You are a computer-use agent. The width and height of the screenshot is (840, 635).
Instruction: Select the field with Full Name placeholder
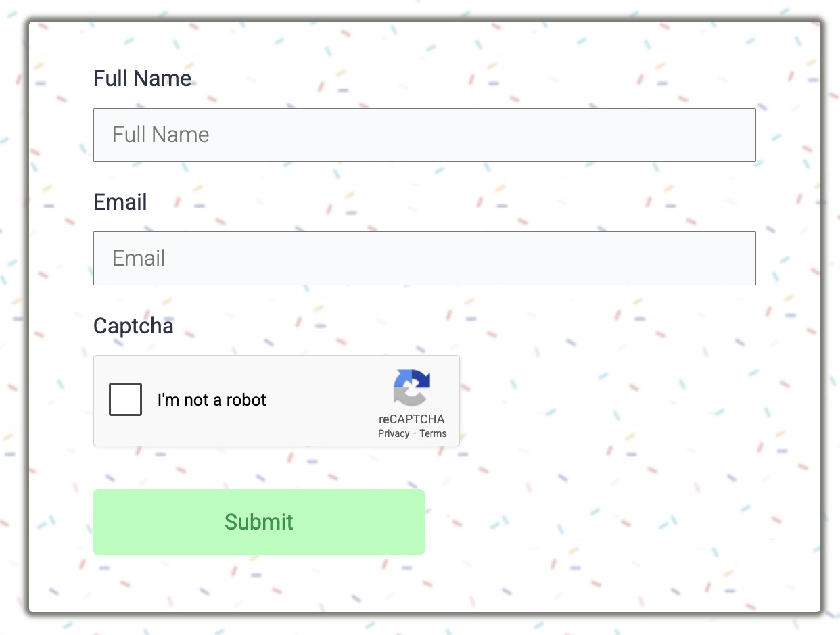coord(424,135)
